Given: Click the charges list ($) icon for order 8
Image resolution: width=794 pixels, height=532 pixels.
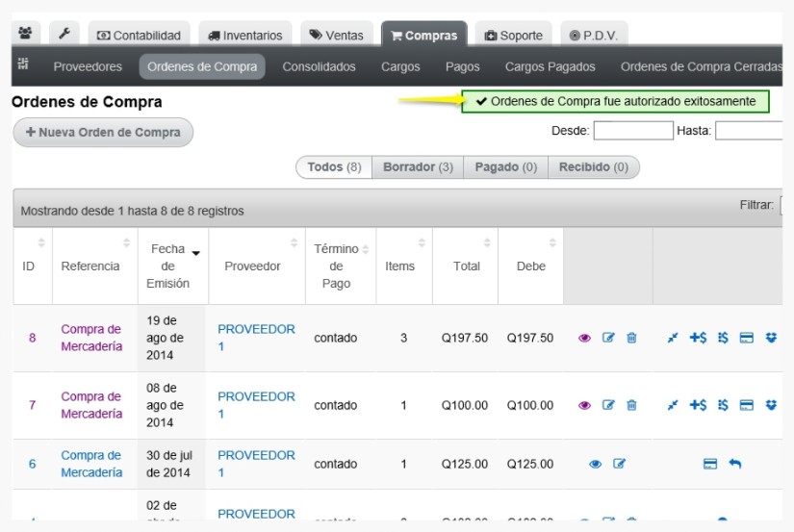Looking at the screenshot, I should tap(723, 338).
